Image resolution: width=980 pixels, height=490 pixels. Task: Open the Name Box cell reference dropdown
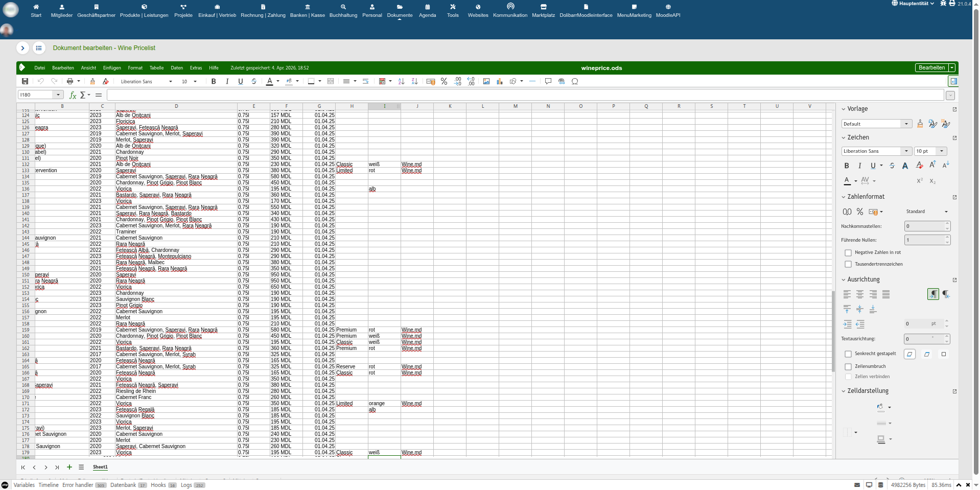click(x=58, y=95)
